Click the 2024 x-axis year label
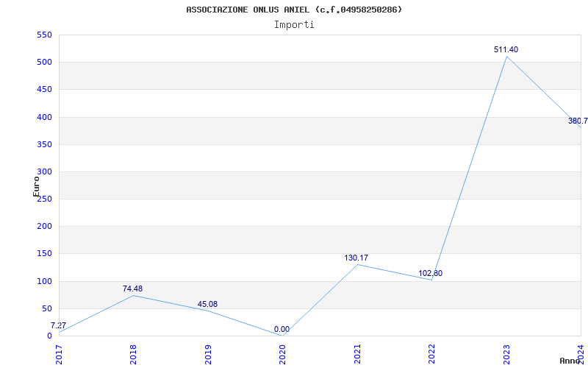Viewport: 588px width, 368px height. tap(581, 354)
